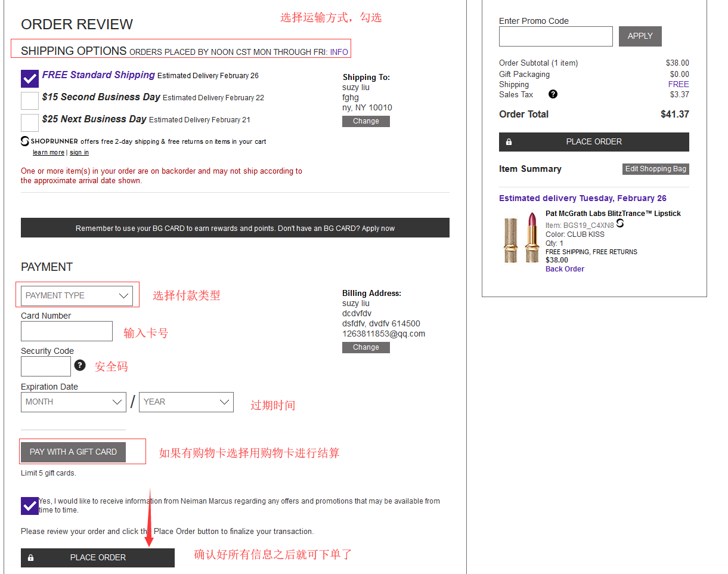Click 'ny, NY 10010' shipping address line
Screen dimensions: 728x574
(367, 107)
